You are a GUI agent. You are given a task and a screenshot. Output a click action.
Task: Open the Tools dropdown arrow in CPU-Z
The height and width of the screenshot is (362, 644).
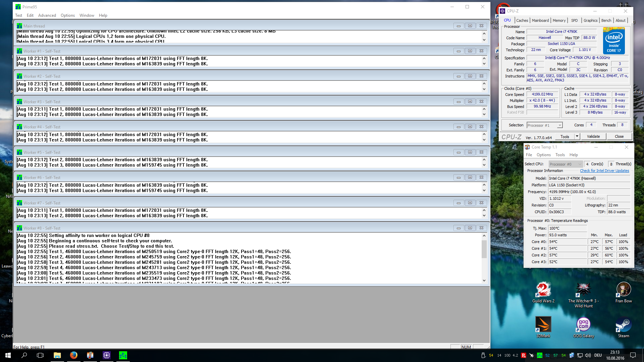577,136
